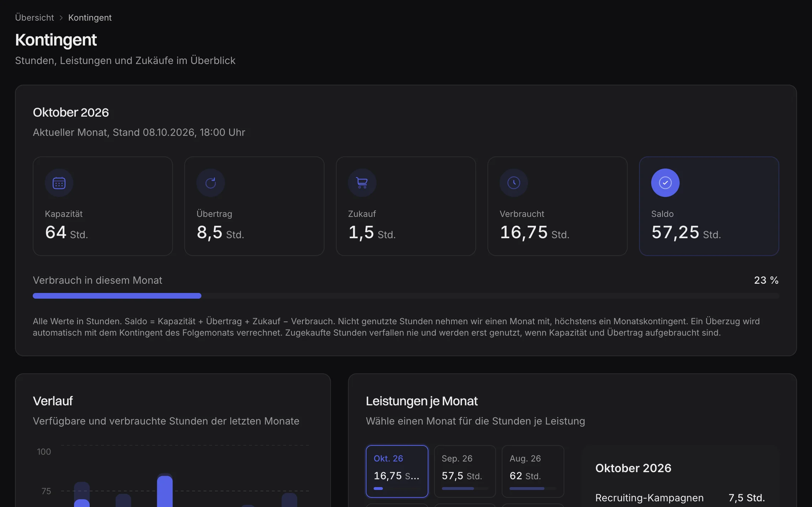Click the 57,25 Std. Saldo value
812x507 pixels.
(686, 233)
